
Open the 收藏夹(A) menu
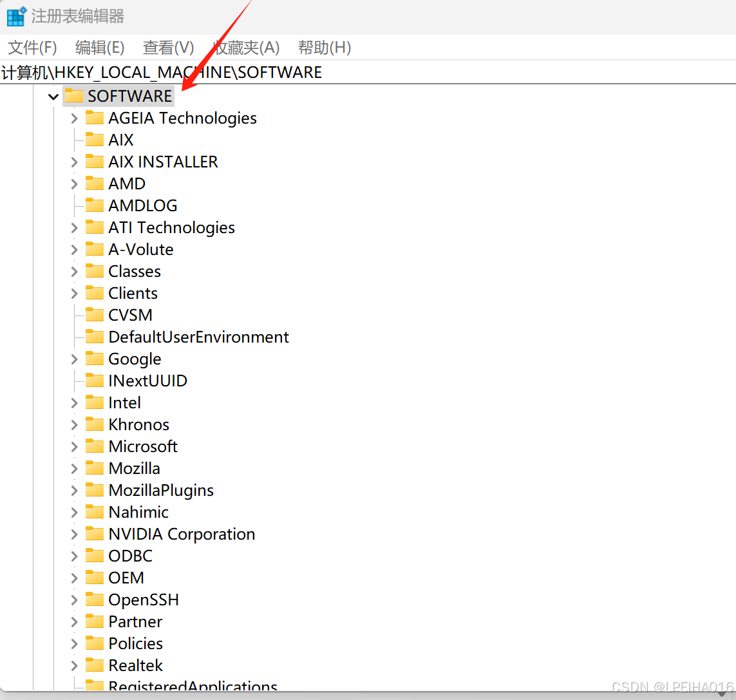click(x=246, y=48)
